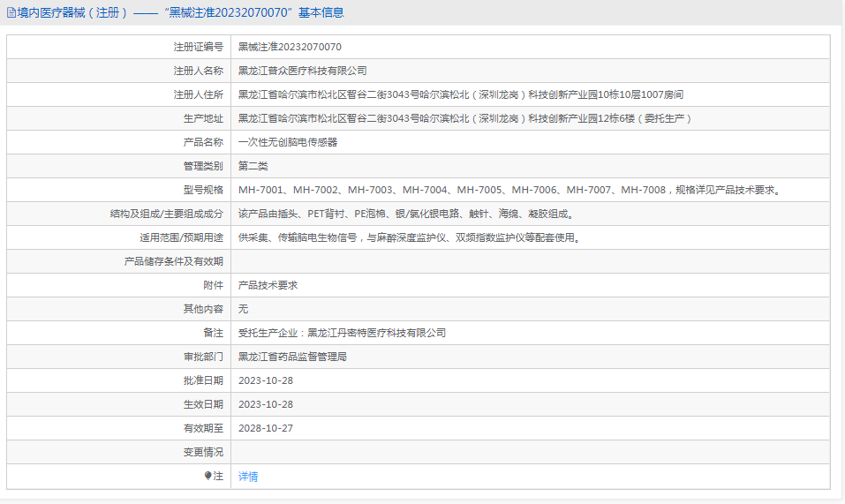Select registration number value 黑械注准20232070070 in table

coord(290,48)
